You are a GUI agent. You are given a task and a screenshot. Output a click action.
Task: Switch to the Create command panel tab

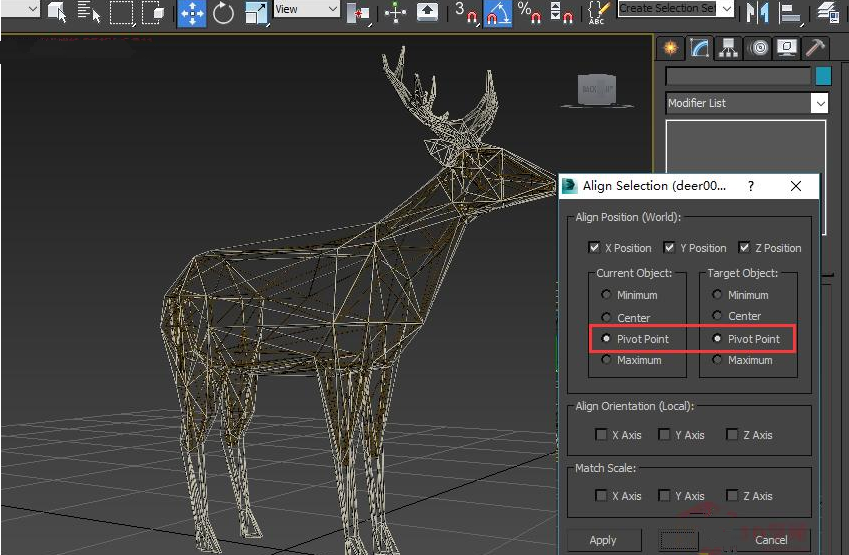670,48
